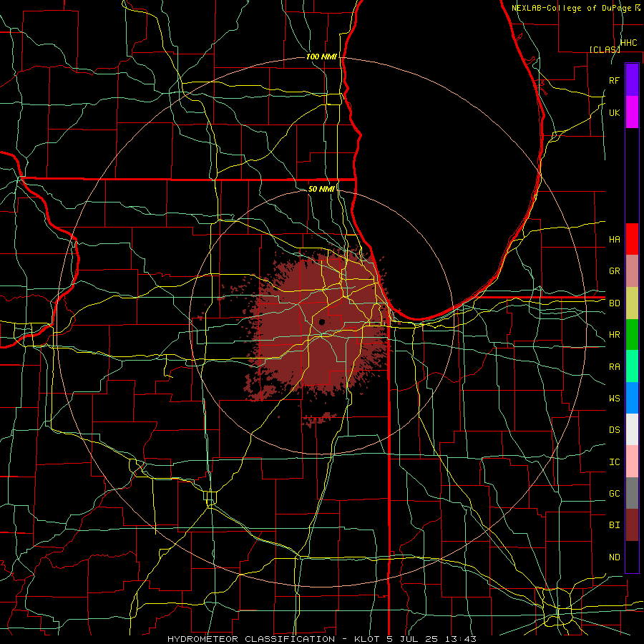644x644 pixels.
Task: Select the yellow BD legend swatch
Action: click(632, 303)
